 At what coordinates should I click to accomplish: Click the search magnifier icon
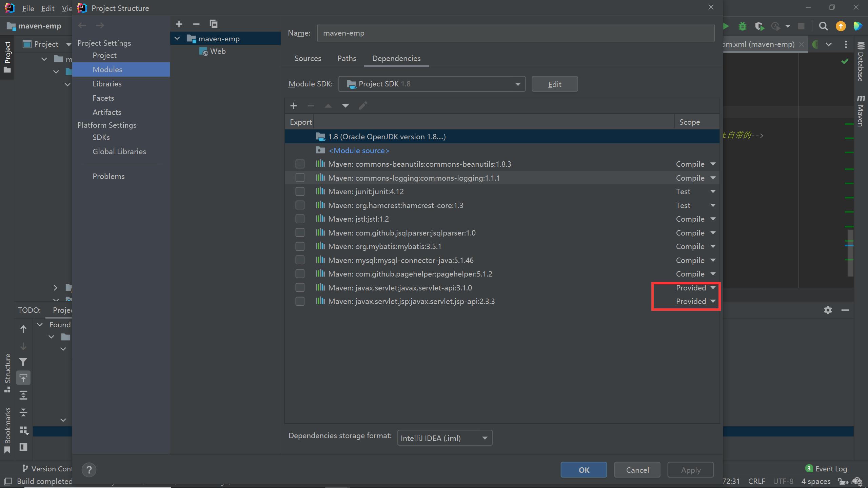coord(823,26)
